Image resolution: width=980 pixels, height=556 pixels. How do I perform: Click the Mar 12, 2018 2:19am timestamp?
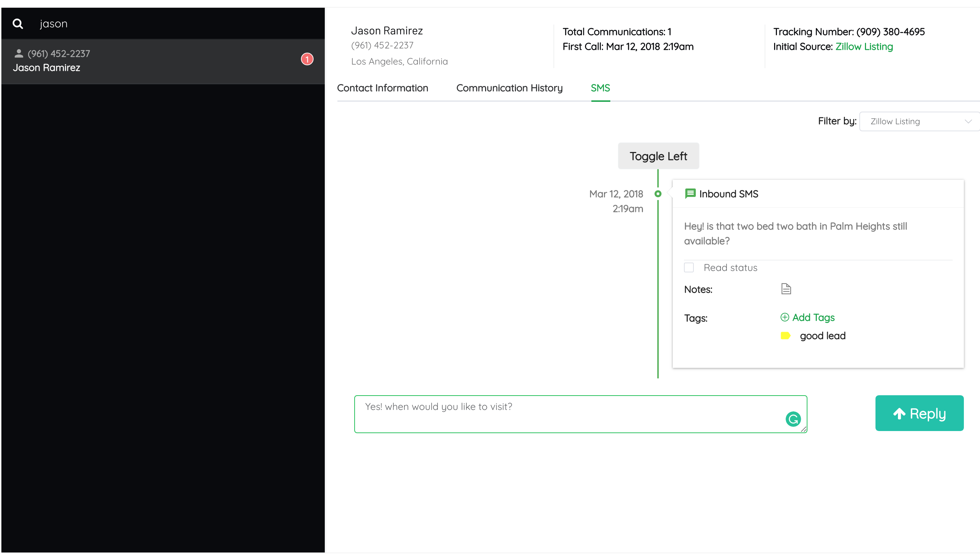pos(616,201)
